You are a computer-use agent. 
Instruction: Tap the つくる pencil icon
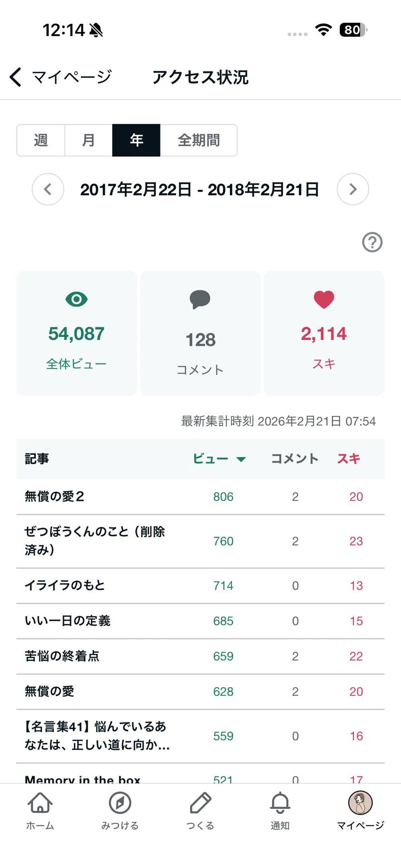(x=200, y=802)
